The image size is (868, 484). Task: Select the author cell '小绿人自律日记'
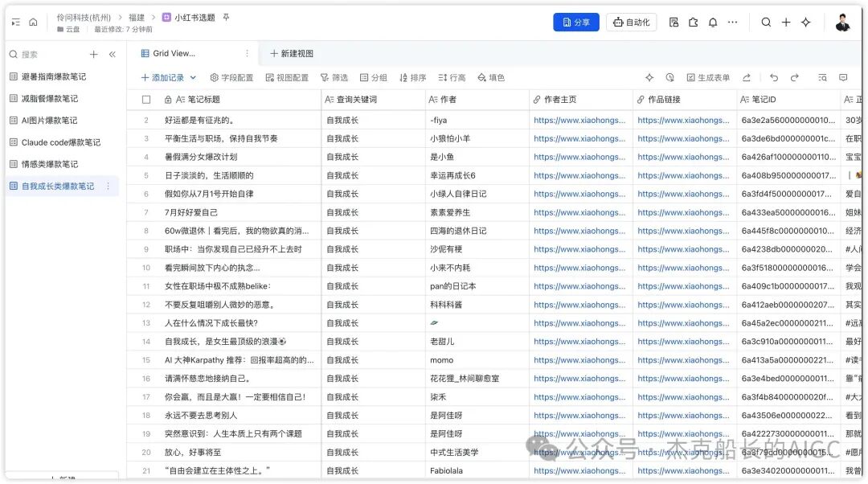477,194
